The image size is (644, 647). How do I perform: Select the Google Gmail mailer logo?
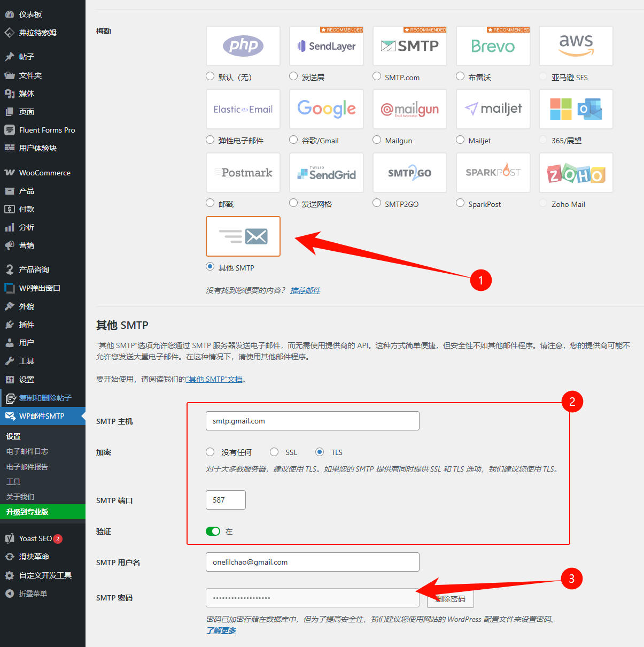click(x=326, y=109)
